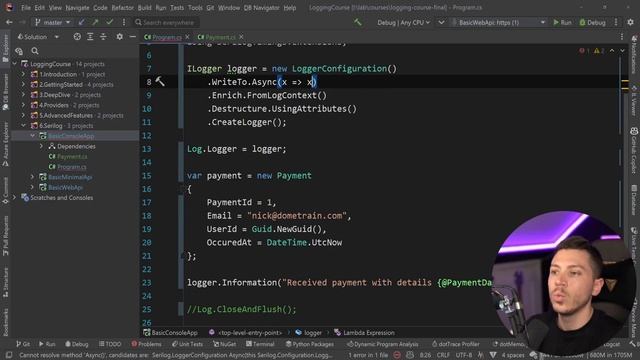Open IDE settings gear in top toolbar
Screen dimensions: 640x360
tap(631, 22)
